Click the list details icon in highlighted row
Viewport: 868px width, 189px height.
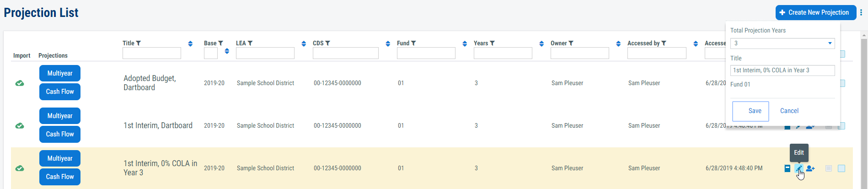(x=828, y=168)
